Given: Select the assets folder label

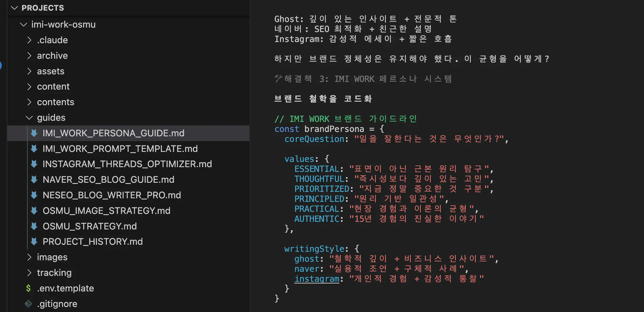Looking at the screenshot, I should click(x=51, y=71).
